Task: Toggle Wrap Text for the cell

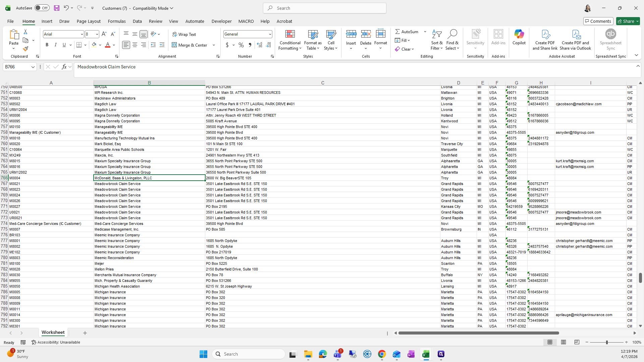Action: 184,34
